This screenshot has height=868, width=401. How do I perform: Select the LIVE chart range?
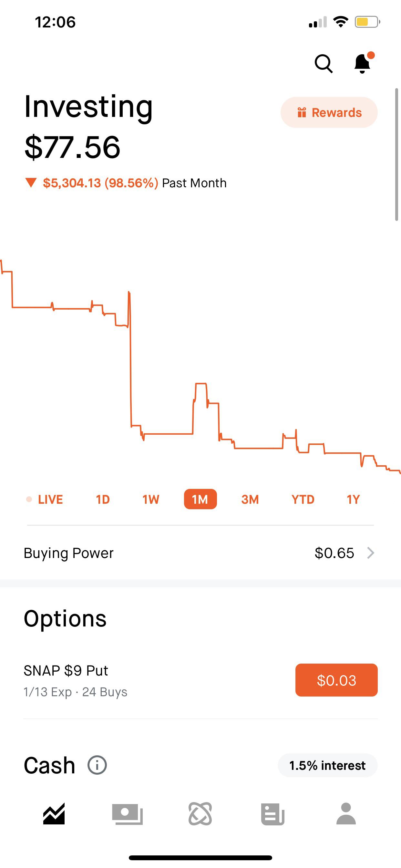click(x=45, y=499)
